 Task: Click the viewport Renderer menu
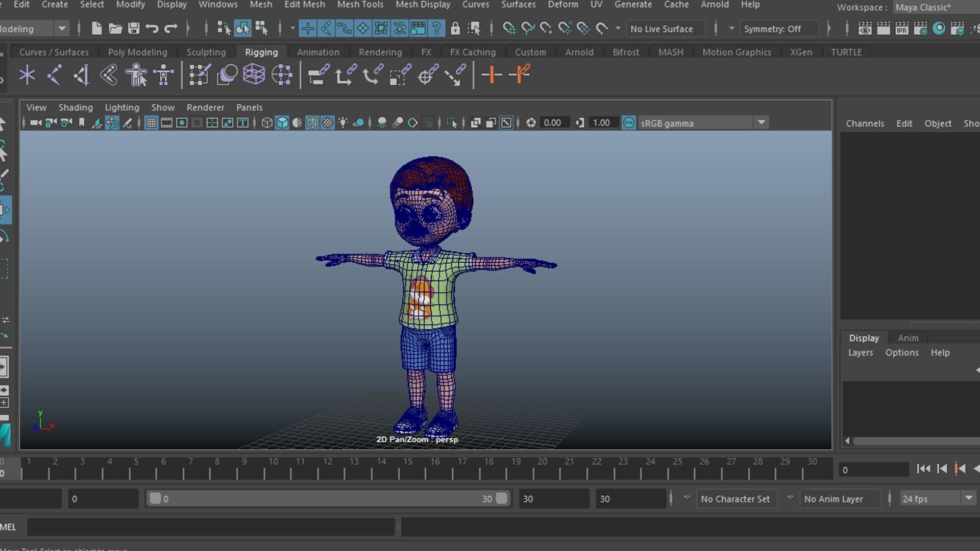[205, 108]
